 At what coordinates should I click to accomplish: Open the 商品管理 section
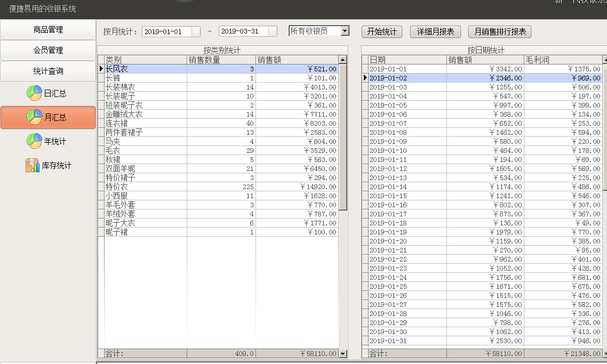[x=48, y=30]
